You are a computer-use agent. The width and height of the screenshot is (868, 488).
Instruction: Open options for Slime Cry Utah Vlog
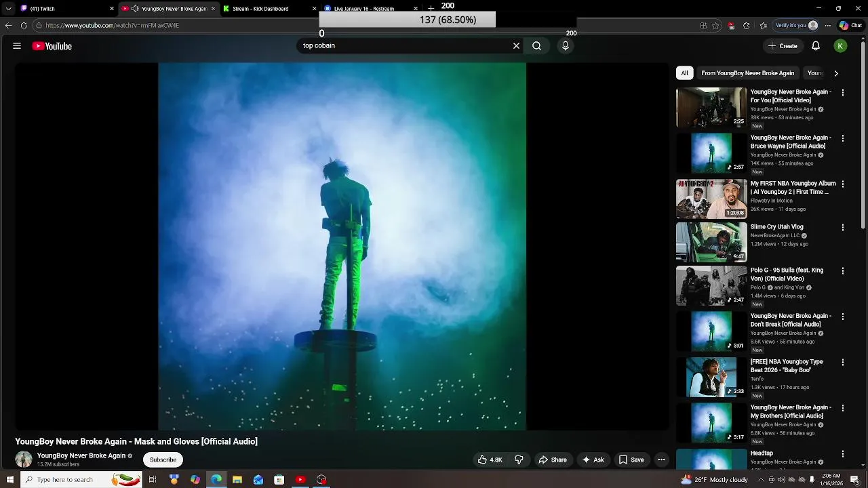pos(843,227)
